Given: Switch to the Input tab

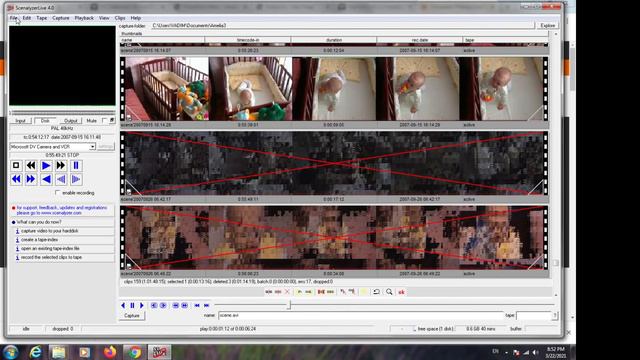Looking at the screenshot, I should coord(20,120).
